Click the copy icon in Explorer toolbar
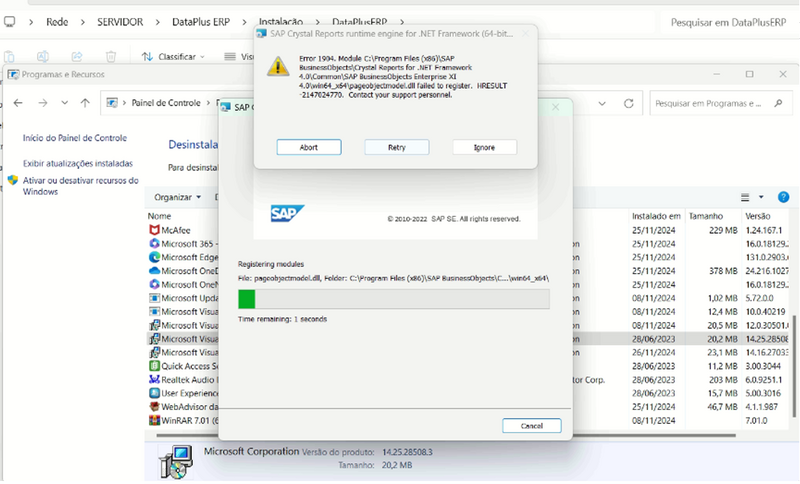 tap(9, 57)
